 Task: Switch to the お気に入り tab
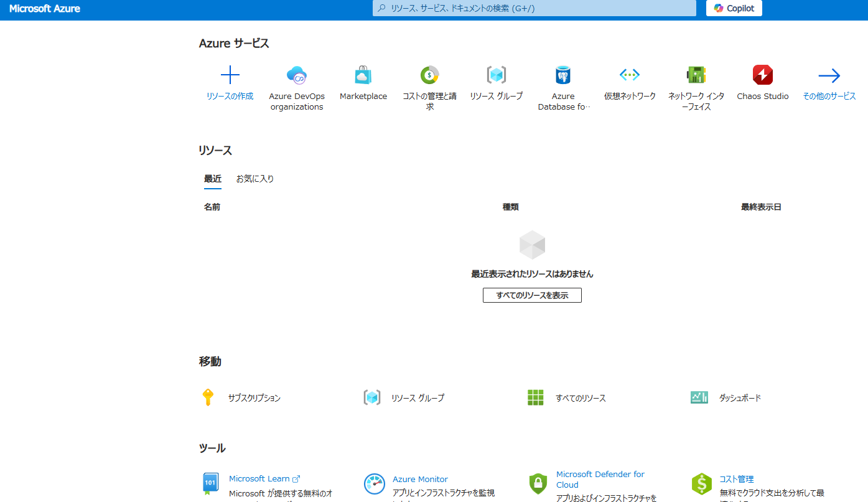pos(254,178)
